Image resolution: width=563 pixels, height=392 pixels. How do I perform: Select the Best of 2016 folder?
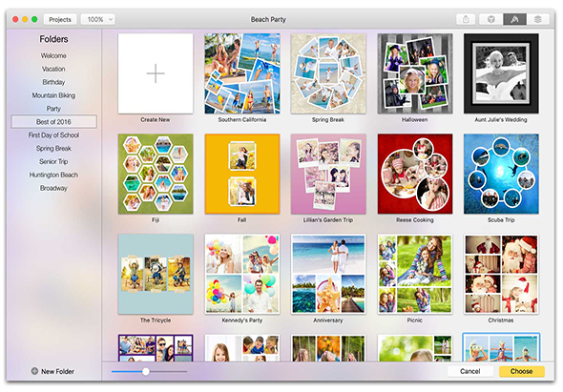(53, 122)
